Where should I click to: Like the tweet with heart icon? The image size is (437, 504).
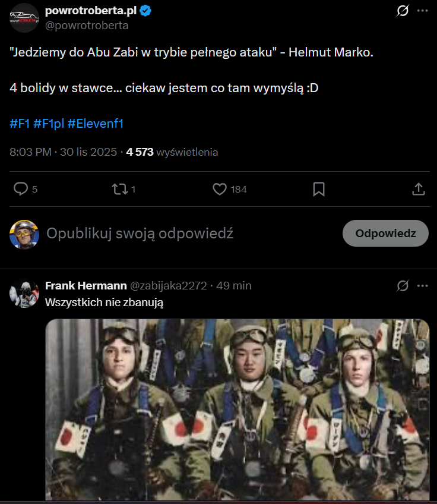point(220,189)
